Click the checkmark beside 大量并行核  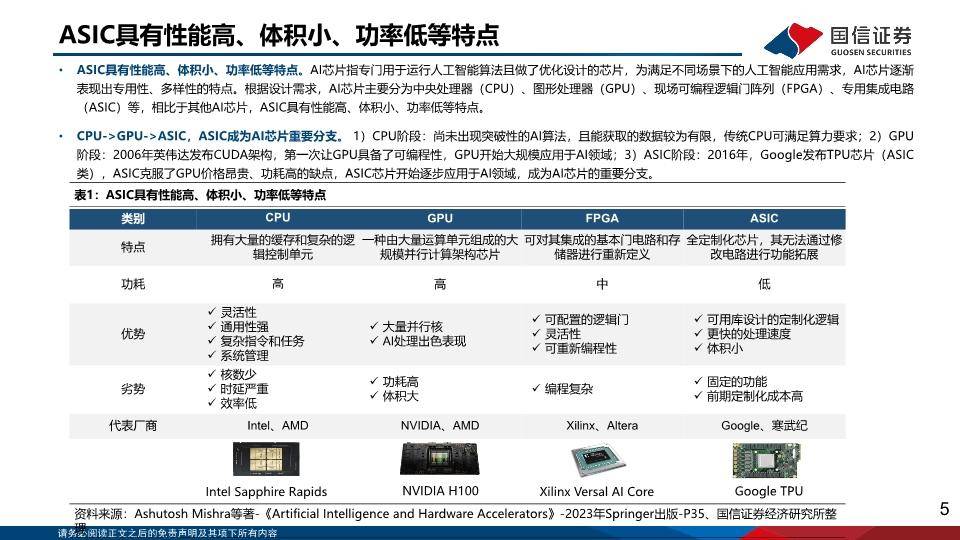[374, 326]
